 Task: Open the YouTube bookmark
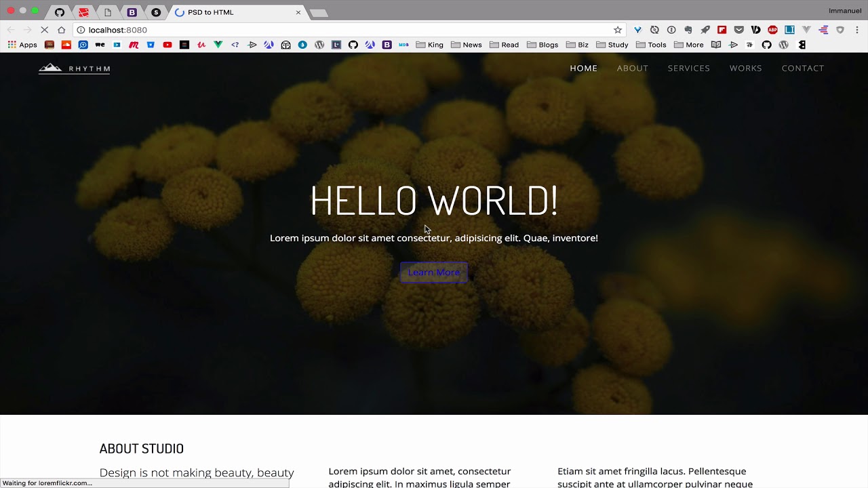167,45
